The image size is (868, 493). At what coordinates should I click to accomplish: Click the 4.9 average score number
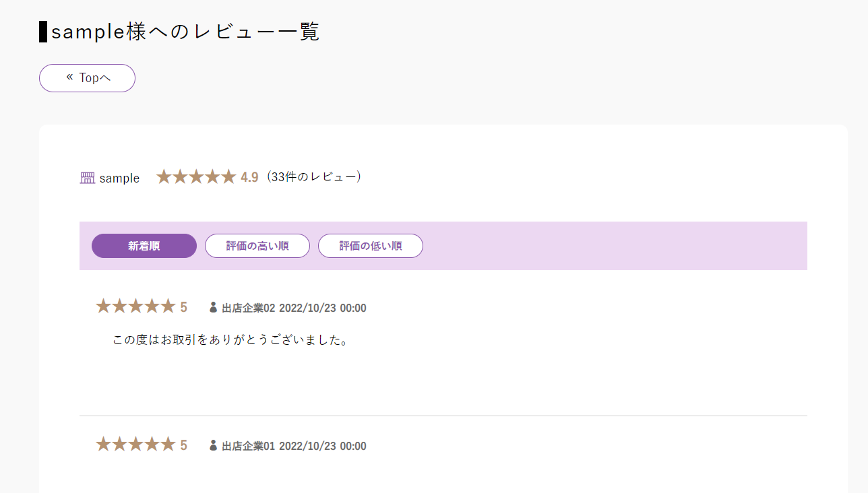(x=249, y=178)
